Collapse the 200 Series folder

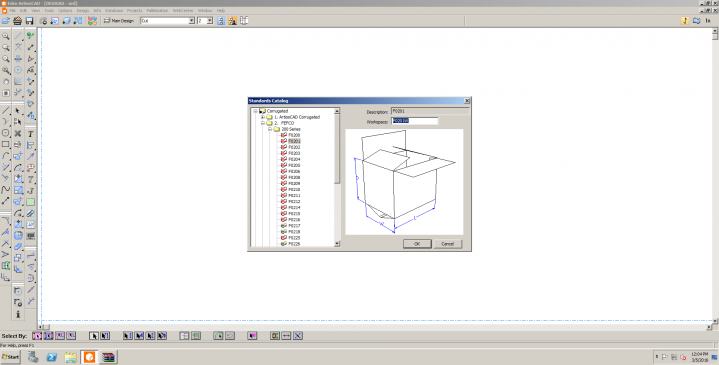270,129
